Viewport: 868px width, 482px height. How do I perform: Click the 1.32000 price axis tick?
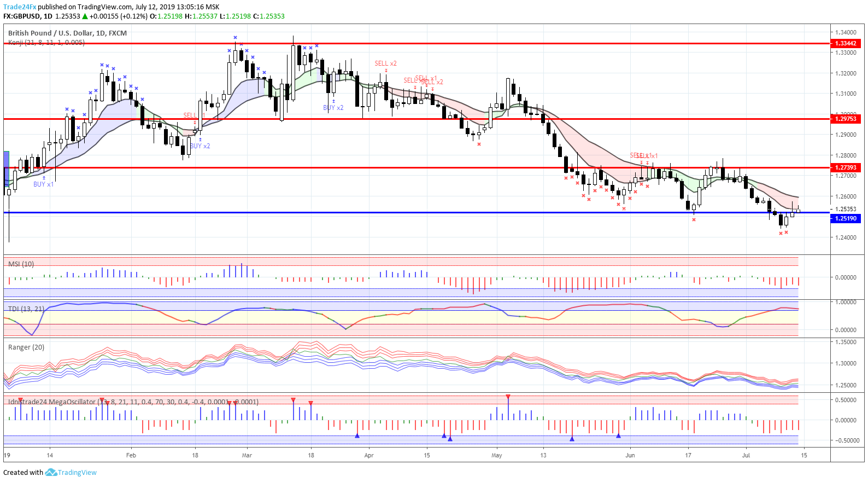click(x=846, y=73)
